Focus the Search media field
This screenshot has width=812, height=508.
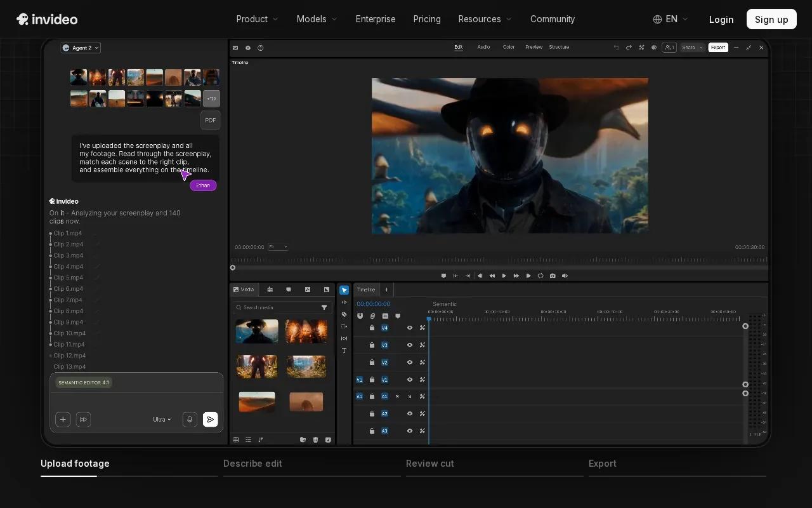[x=282, y=307]
